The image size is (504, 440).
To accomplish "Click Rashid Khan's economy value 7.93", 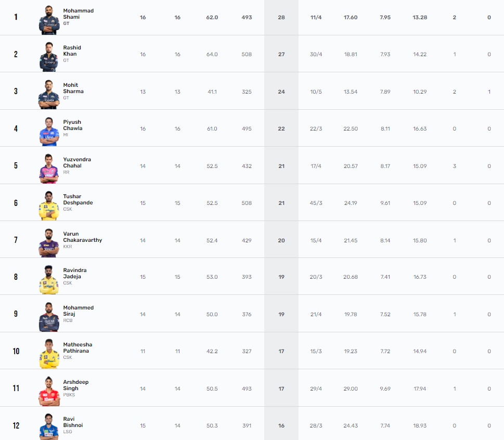I will [385, 54].
